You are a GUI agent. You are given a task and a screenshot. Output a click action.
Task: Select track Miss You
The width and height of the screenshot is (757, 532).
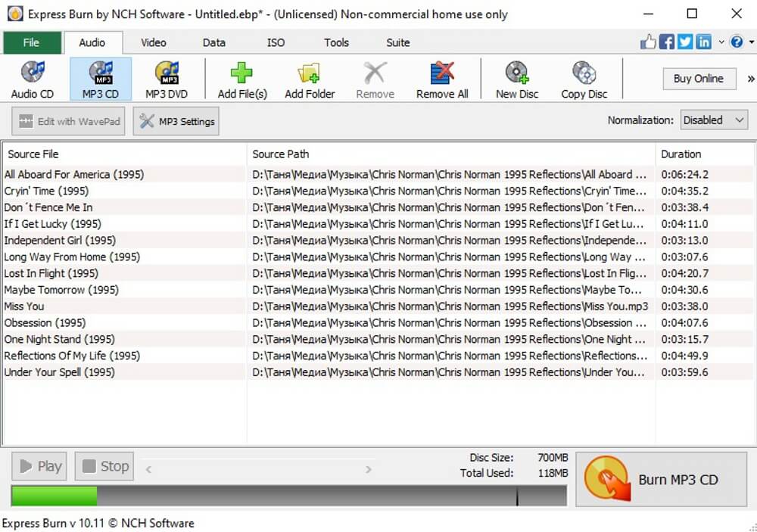(24, 306)
